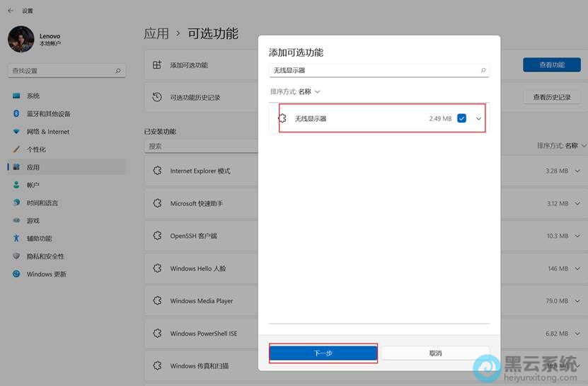The width and height of the screenshot is (588, 386).
Task: Click the 应用 breadcrumb link
Action: click(x=156, y=33)
